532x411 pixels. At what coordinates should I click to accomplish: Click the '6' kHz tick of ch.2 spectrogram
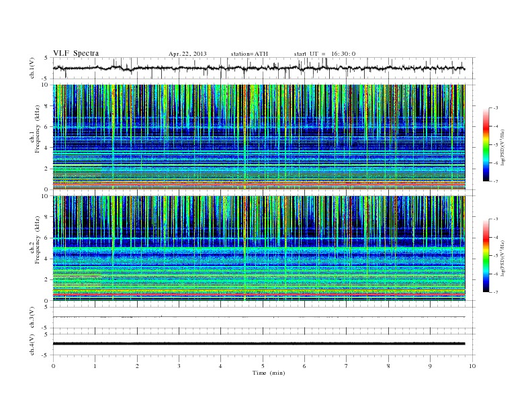[47, 238]
